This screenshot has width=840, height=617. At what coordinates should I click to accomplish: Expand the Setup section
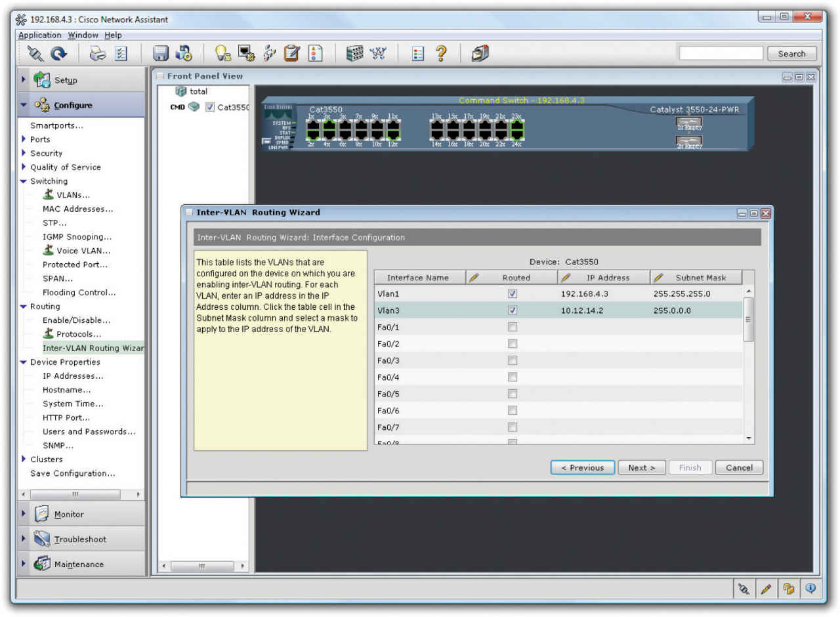[24, 79]
